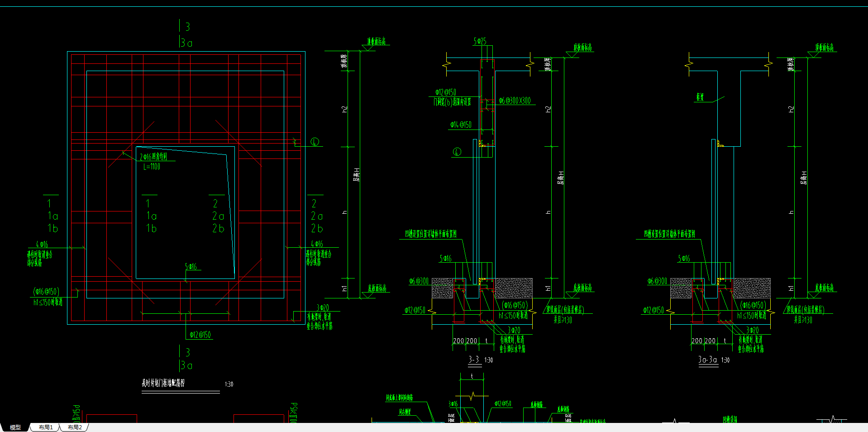
Task: Click the 5Φ25 label above section 3-3
Action: 480,41
